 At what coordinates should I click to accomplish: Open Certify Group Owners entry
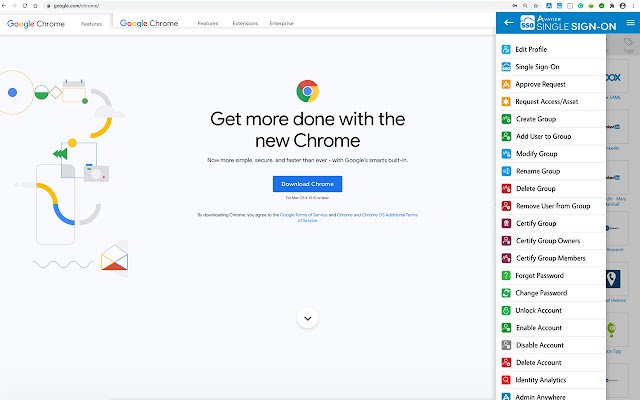(x=551, y=241)
